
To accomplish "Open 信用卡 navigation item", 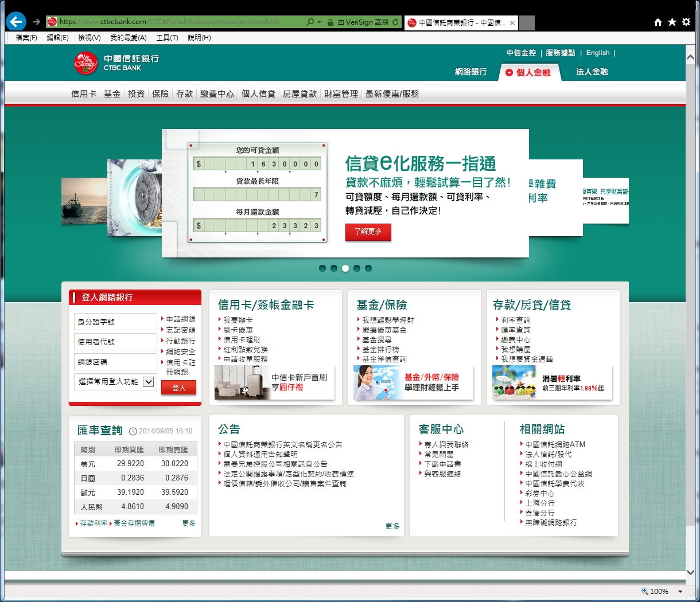I will pos(84,93).
